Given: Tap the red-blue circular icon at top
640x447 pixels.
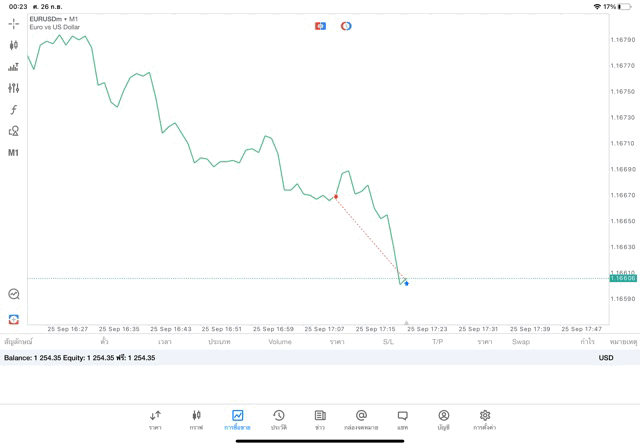Looking at the screenshot, I should tap(346, 26).
